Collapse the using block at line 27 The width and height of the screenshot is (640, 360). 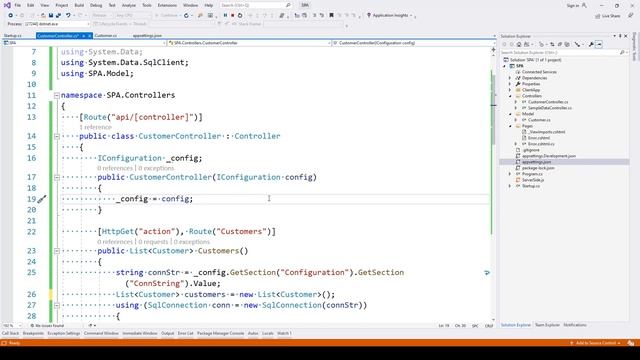(57, 305)
